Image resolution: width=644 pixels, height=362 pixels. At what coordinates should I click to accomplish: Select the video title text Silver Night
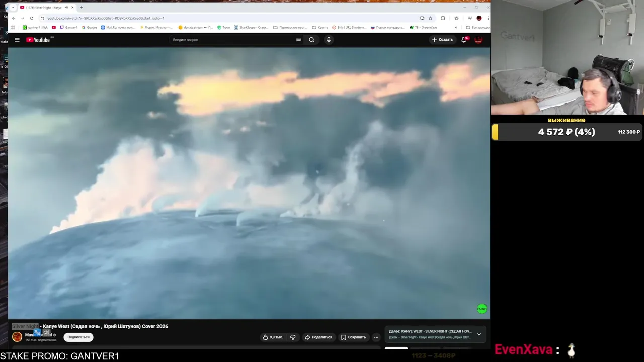click(x=25, y=326)
